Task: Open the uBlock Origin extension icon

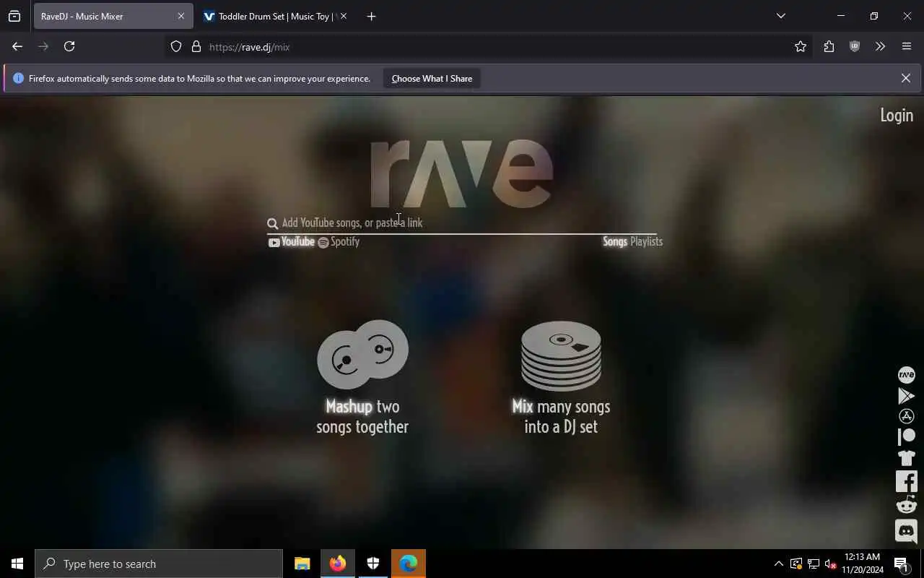Action: (x=855, y=46)
